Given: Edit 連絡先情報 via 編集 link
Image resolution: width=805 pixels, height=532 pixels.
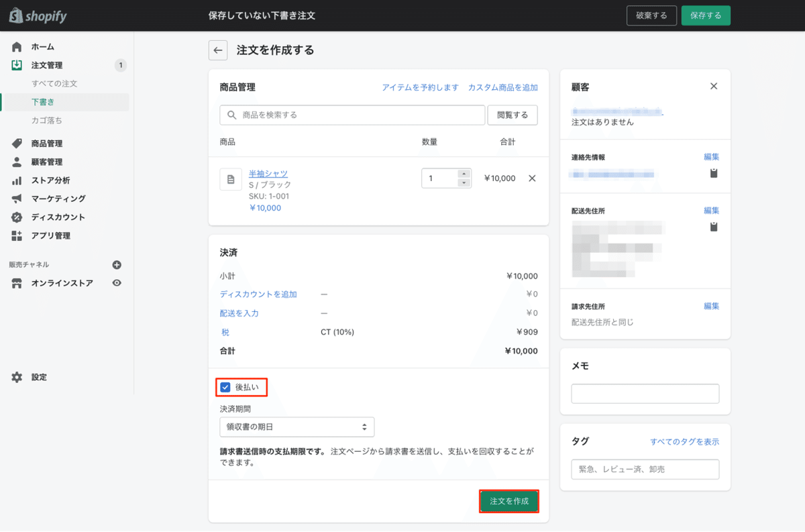Looking at the screenshot, I should tap(711, 157).
